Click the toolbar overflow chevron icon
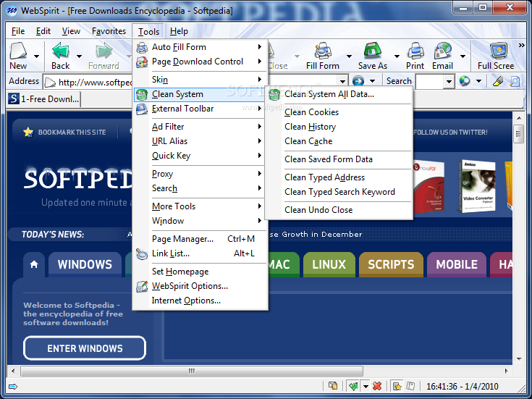This screenshot has width=532, height=399. pos(521,45)
